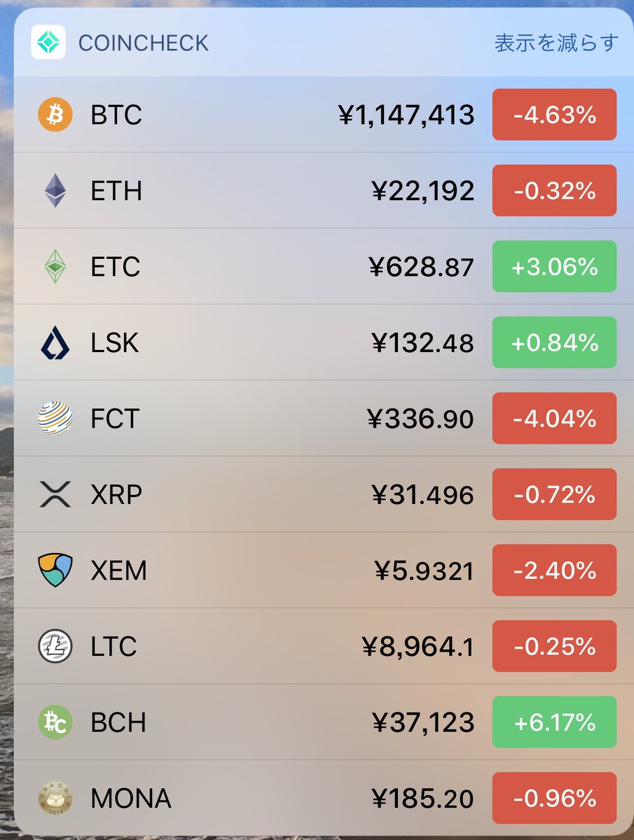
Task: Tap the NEM shield icon
Action: click(55, 570)
